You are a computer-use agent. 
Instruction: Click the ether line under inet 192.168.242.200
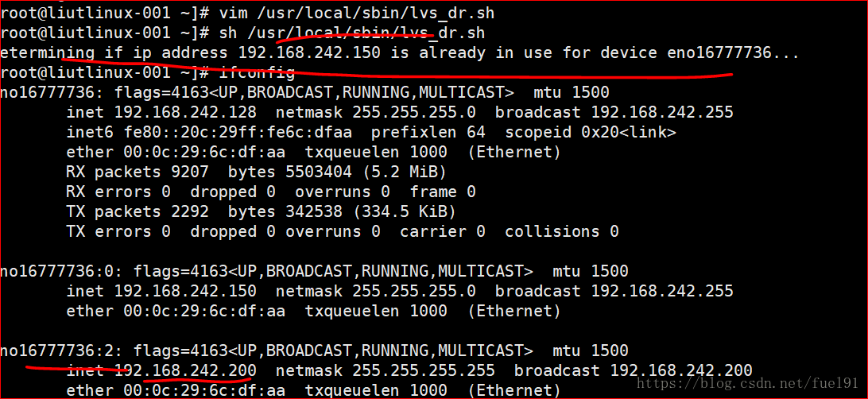pyautogui.click(x=313, y=390)
